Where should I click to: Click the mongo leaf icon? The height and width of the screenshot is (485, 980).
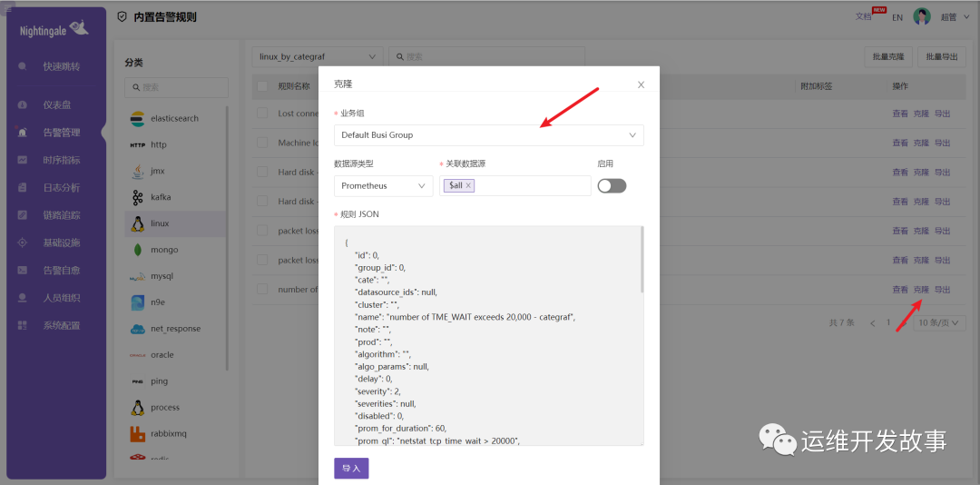click(x=138, y=250)
